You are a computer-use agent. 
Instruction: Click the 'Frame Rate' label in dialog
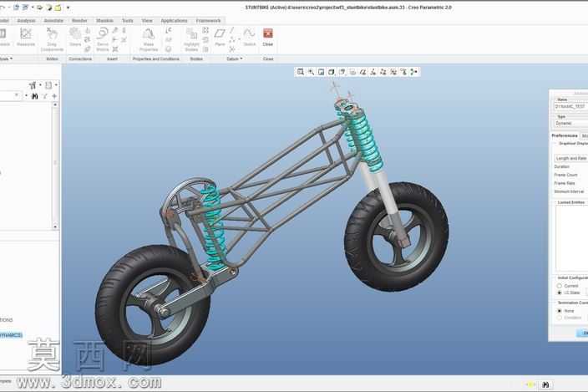tap(565, 183)
